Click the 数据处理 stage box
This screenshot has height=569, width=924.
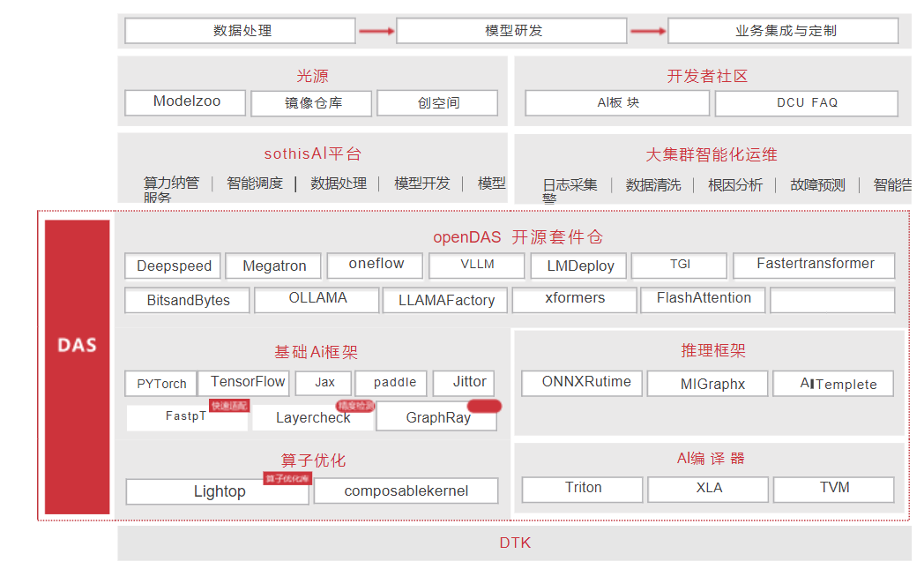click(x=240, y=31)
